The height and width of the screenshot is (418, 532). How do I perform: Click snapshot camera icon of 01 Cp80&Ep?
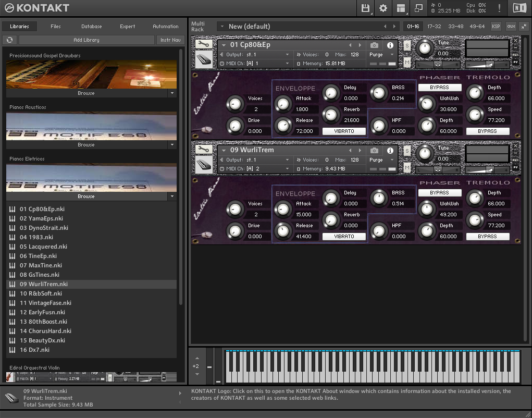point(374,45)
